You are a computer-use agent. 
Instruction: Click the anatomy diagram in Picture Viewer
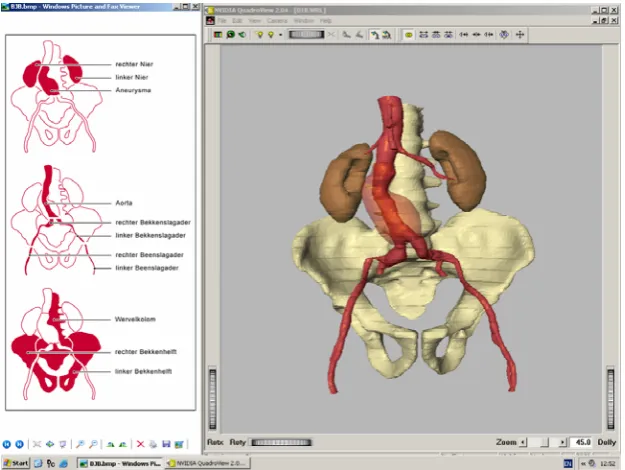click(100, 222)
